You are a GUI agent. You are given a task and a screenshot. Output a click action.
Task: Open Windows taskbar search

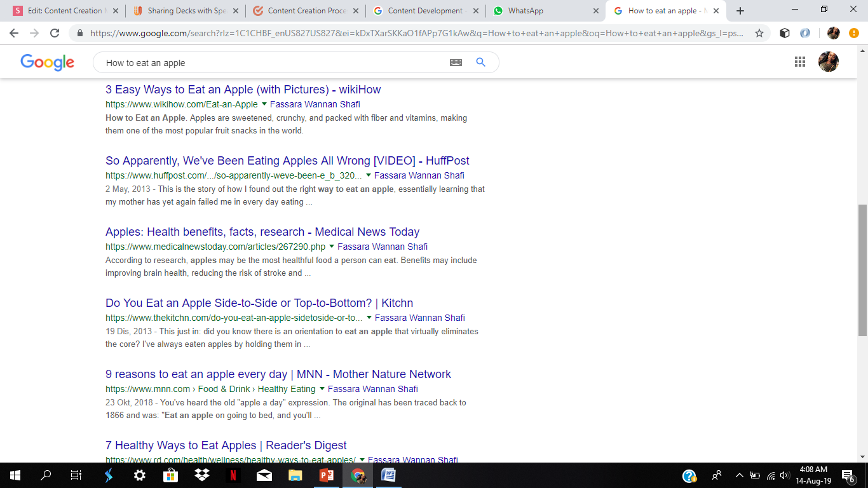tap(46, 475)
